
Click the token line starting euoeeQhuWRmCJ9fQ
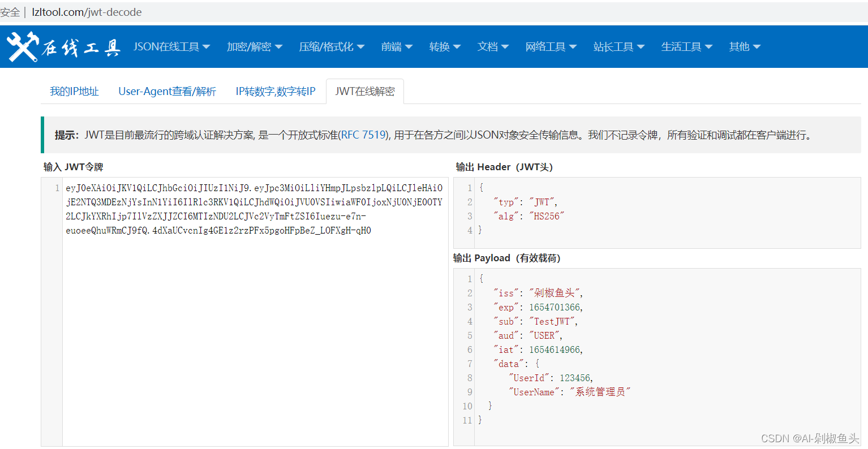pos(218,230)
